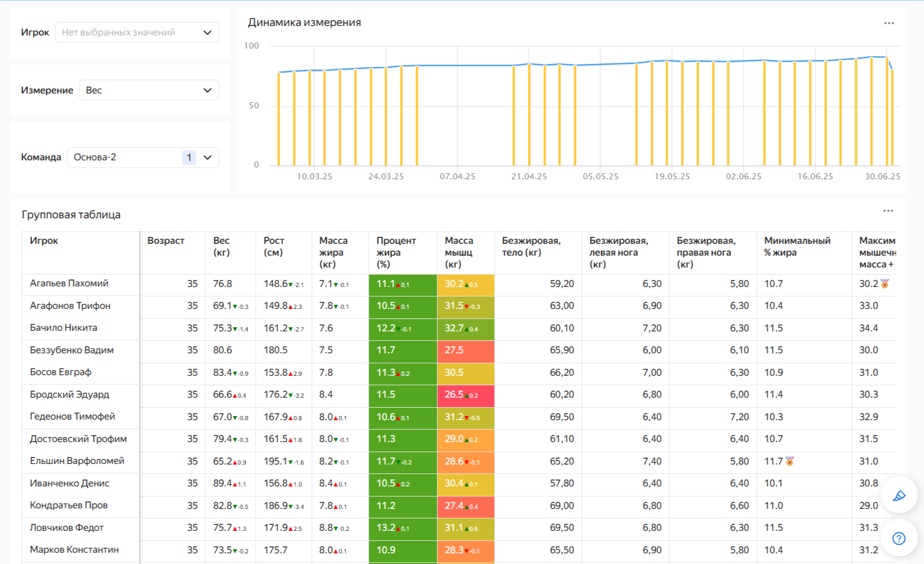The height and width of the screenshot is (564, 924).
Task: Click the medal icon beside 11.7 minimum fat
Action: click(790, 461)
